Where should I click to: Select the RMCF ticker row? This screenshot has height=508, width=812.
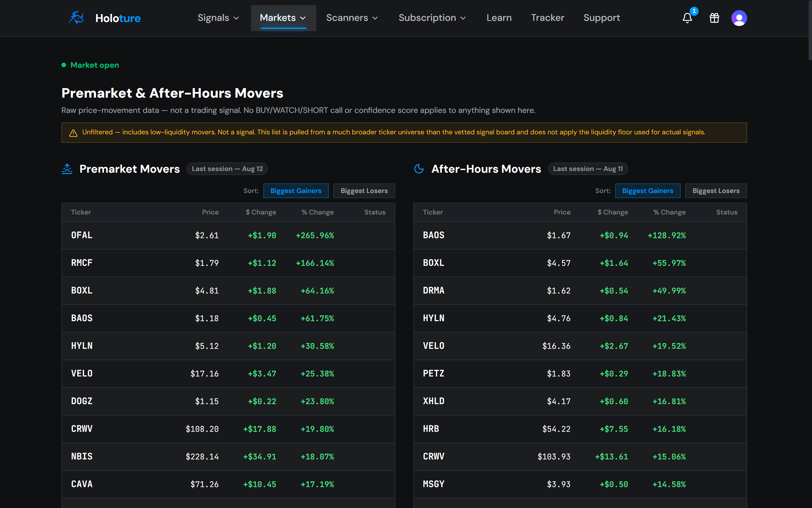coord(228,263)
